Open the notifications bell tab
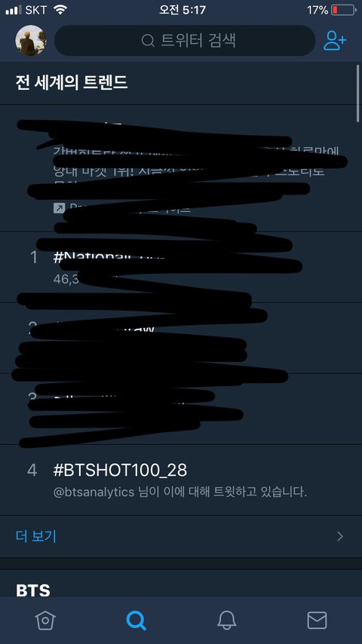362x644 pixels. click(226, 620)
